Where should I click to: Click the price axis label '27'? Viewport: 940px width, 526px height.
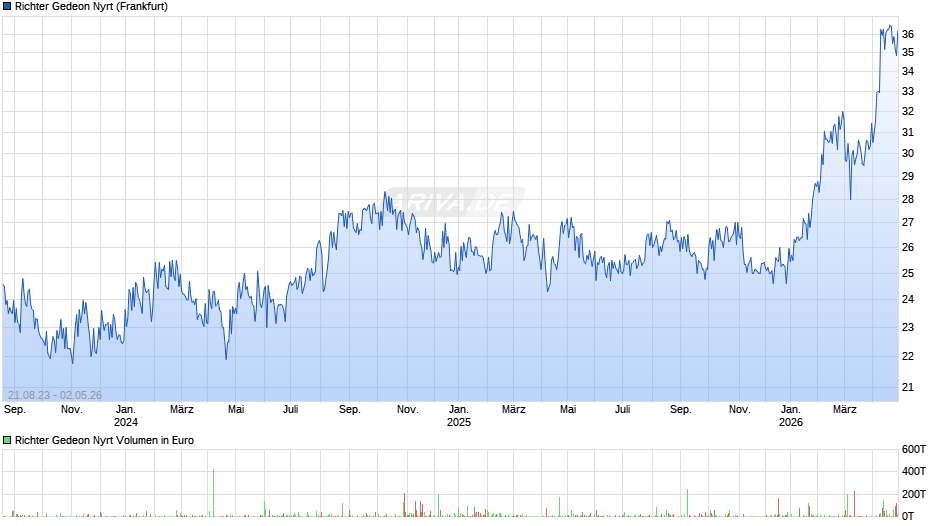(x=908, y=222)
